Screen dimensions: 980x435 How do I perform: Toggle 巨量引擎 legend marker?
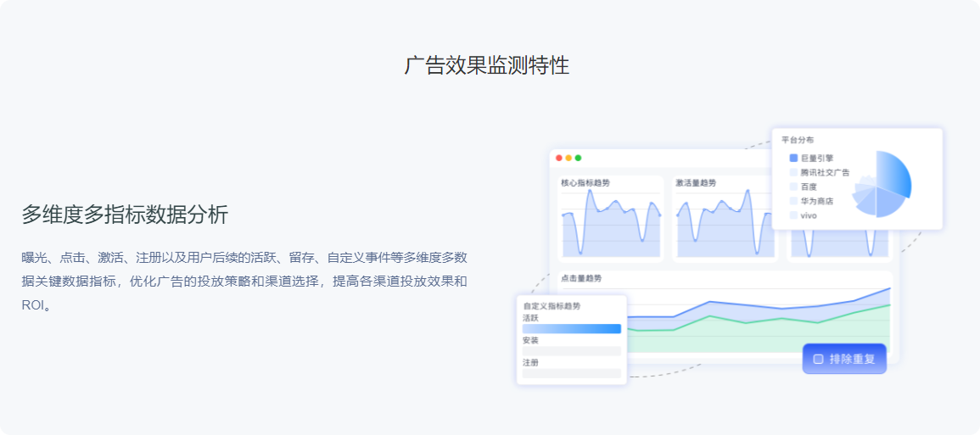793,158
